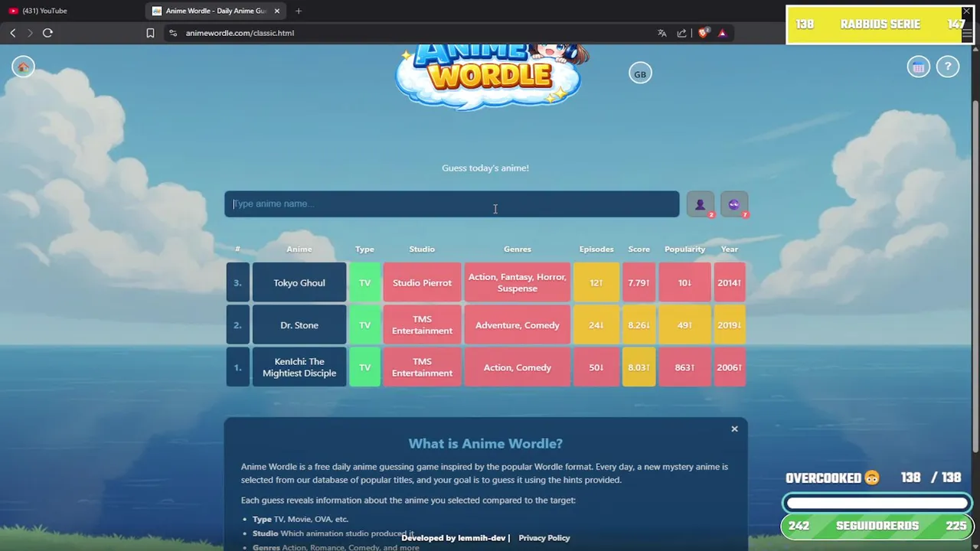The image size is (980, 551).
Task: Click the RABBIDS SERIE overlay banner
Action: click(880, 24)
